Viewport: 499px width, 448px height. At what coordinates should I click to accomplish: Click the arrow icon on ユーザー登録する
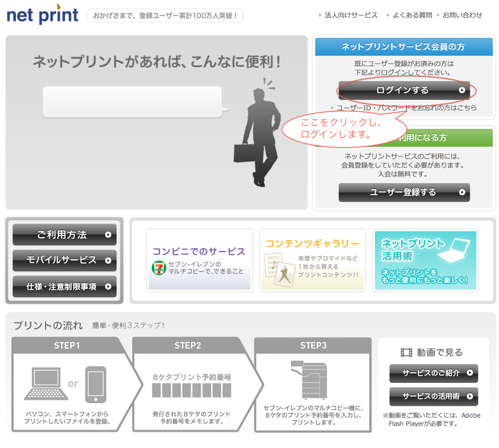click(x=462, y=192)
